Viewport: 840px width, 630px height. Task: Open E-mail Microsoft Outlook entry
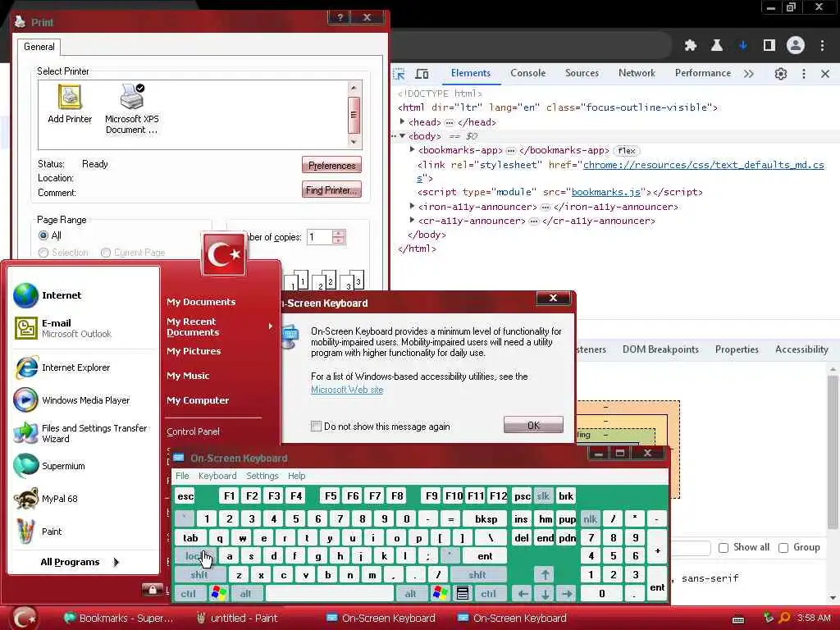[62, 328]
